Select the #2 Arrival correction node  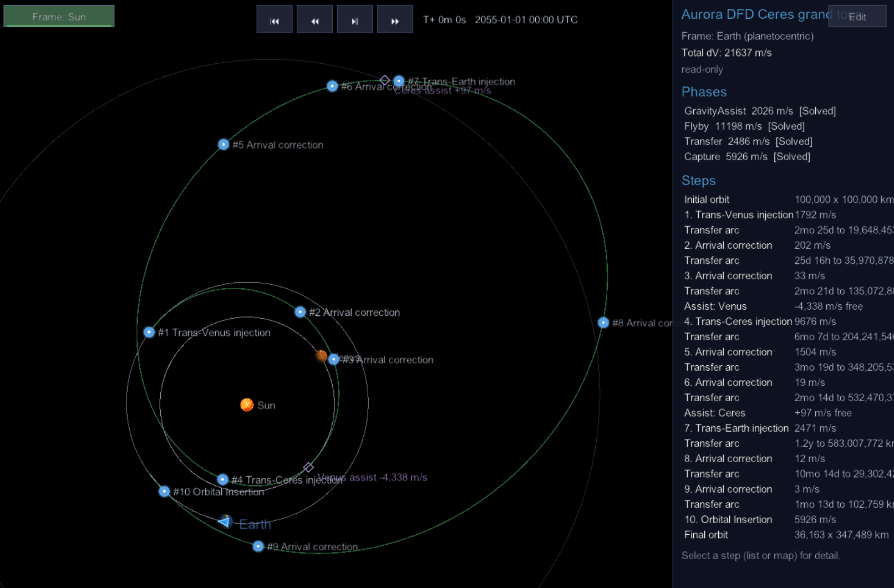(300, 312)
